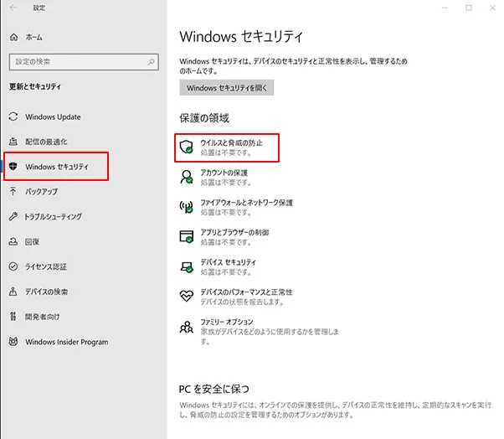
Task: Click 更新とセキュリティ section title
Action: (x=35, y=86)
